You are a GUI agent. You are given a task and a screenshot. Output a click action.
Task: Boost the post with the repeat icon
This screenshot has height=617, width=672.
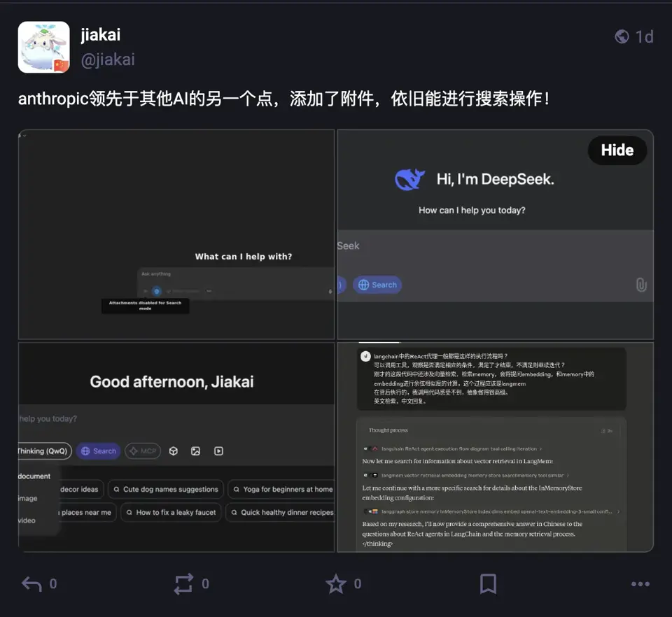pos(183,584)
